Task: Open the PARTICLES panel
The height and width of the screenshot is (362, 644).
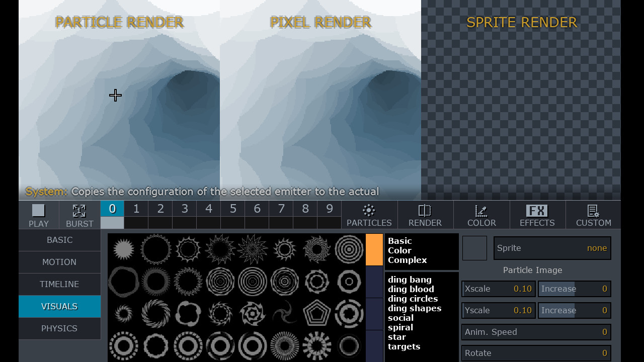Action: 369,215
